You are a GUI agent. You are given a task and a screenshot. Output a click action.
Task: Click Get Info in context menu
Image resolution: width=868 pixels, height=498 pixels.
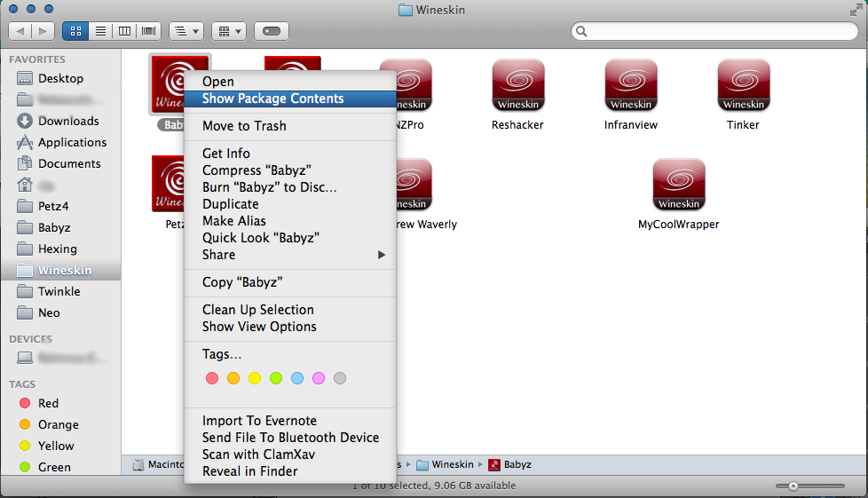pyautogui.click(x=226, y=154)
